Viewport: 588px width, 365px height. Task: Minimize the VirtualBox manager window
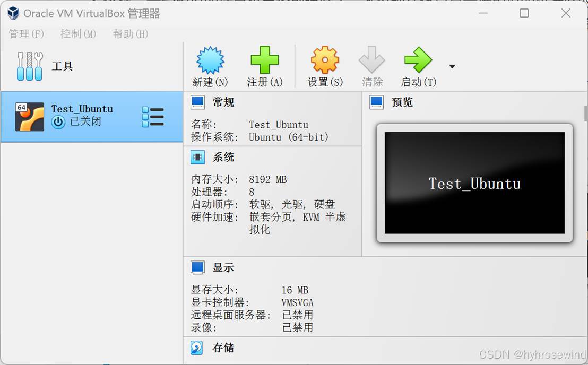483,13
